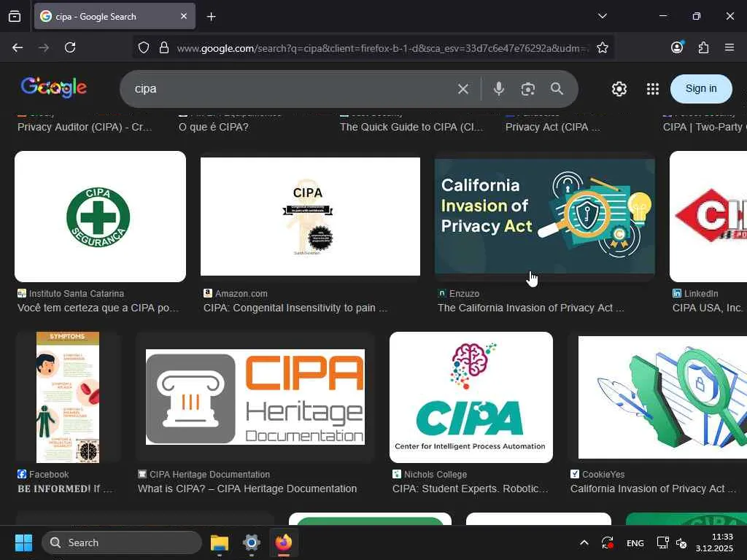Click the Windows taskbar Search box
Viewport: 747px width, 560px height.
tap(122, 542)
